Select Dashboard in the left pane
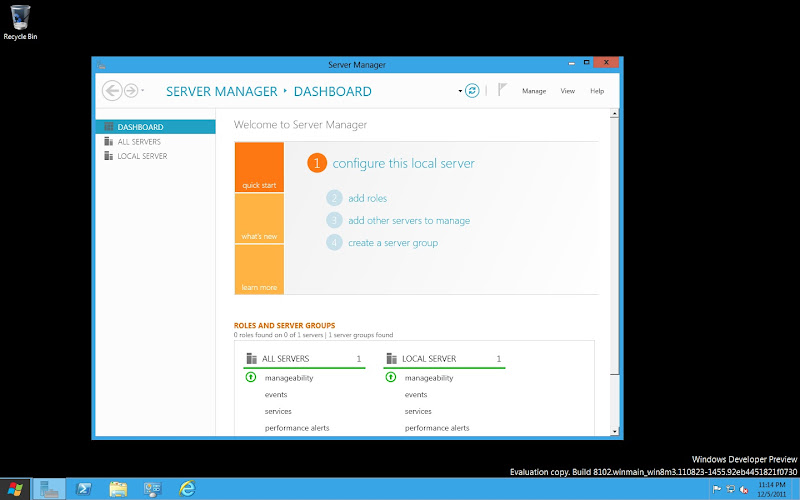 click(x=155, y=127)
